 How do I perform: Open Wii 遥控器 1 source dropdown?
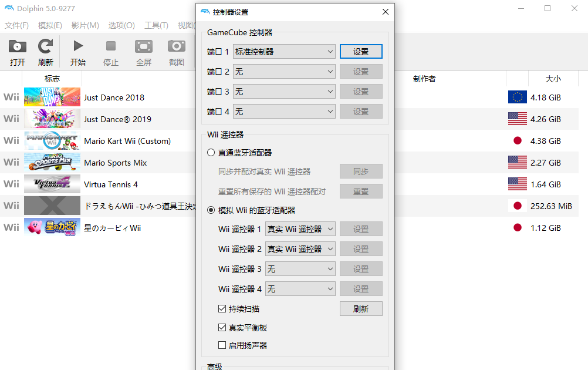tap(300, 229)
